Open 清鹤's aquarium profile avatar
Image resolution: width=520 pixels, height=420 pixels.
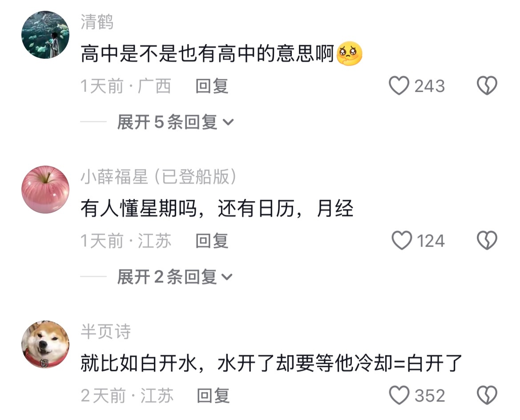(x=45, y=35)
